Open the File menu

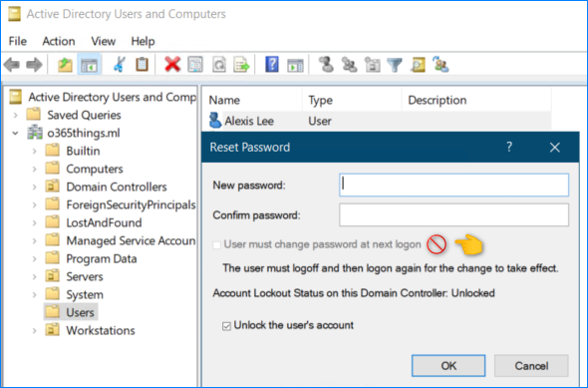pyautogui.click(x=18, y=41)
